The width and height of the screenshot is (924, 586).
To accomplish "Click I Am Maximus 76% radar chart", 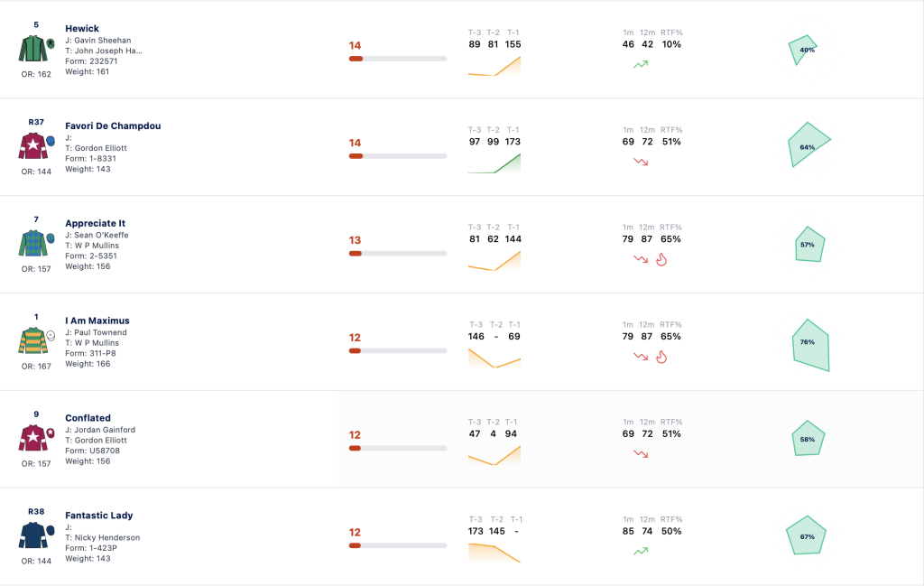I will point(810,345).
